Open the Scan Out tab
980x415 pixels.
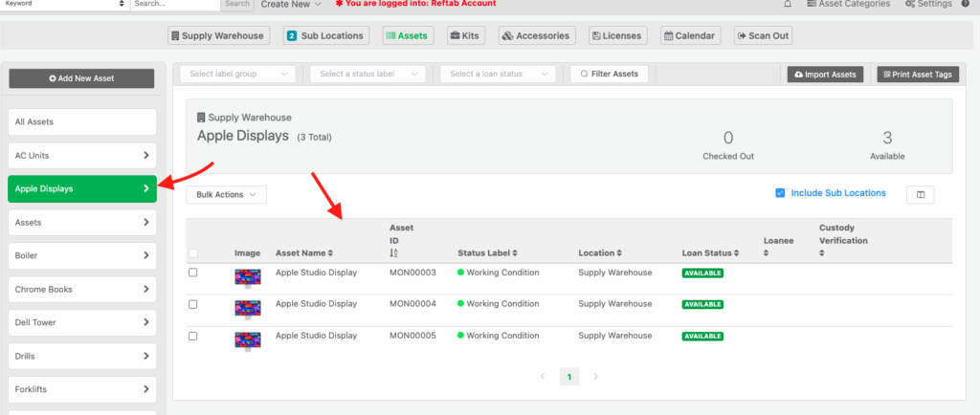click(x=763, y=35)
